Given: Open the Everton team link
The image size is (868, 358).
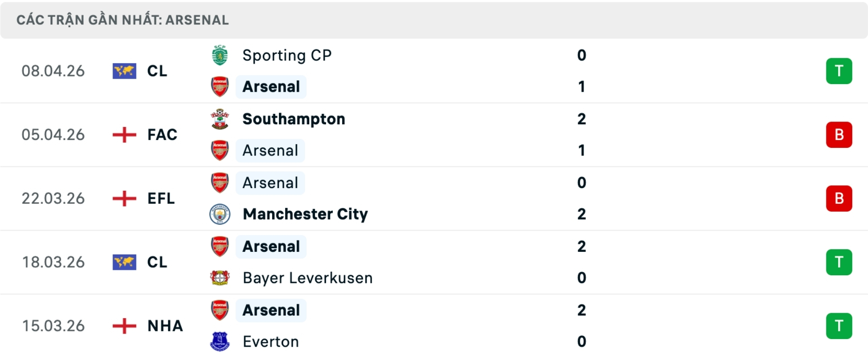Looking at the screenshot, I should [270, 342].
